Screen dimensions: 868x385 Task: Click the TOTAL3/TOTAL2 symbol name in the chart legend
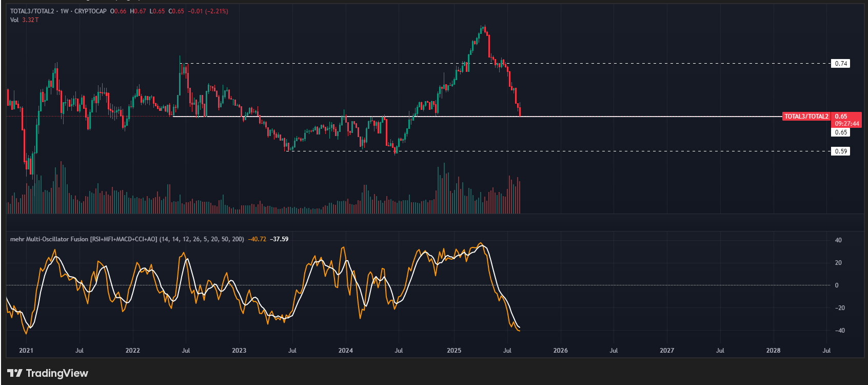point(32,11)
